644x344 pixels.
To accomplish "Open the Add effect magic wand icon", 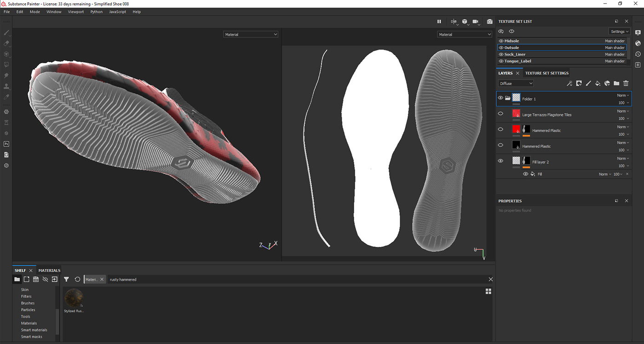I will pos(569,83).
